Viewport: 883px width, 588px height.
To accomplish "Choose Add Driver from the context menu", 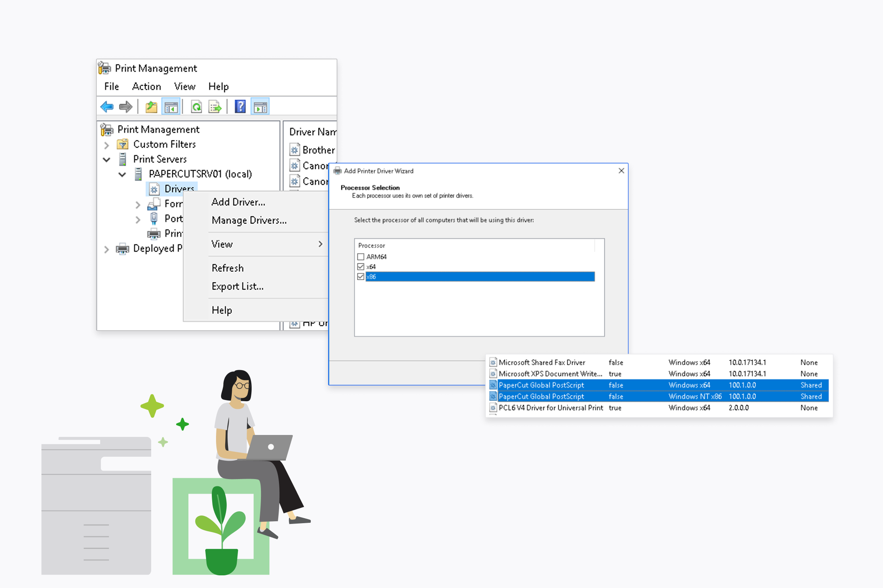I will (x=238, y=202).
